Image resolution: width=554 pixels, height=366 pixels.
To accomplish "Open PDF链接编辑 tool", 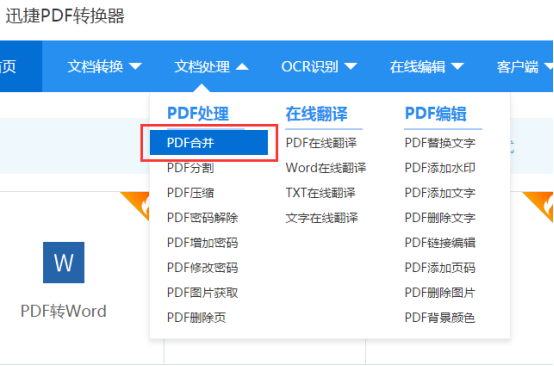I will pos(440,243).
